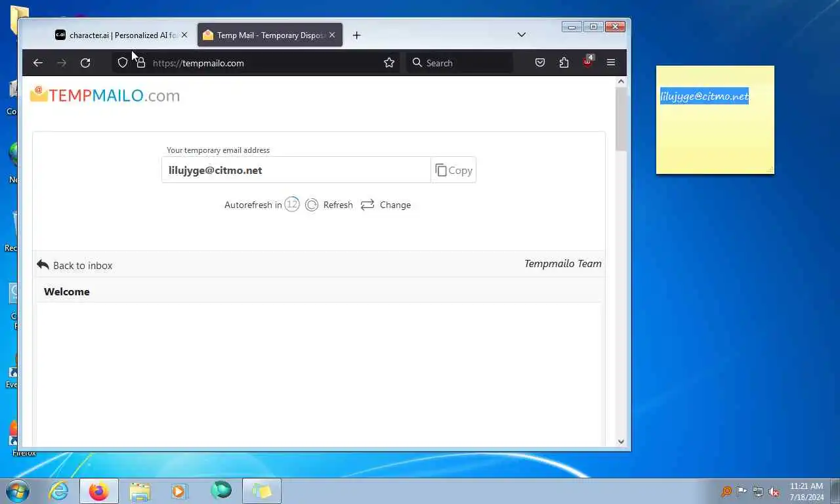This screenshot has width=840, height=504.
Task: Click the muted volume tray icon
Action: (x=774, y=492)
